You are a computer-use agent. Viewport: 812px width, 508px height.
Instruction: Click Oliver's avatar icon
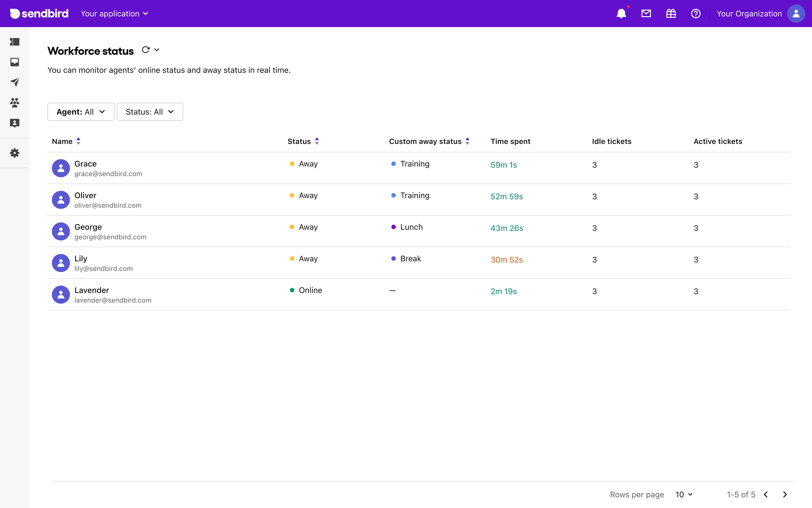[61, 200]
